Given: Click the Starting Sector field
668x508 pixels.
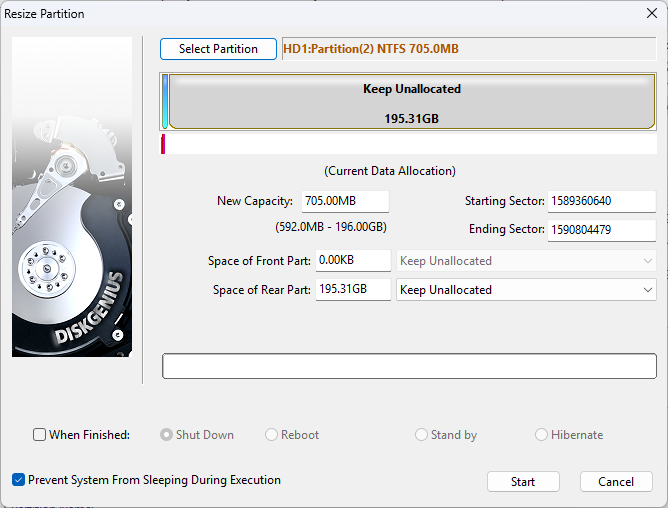Looking at the screenshot, I should (601, 201).
